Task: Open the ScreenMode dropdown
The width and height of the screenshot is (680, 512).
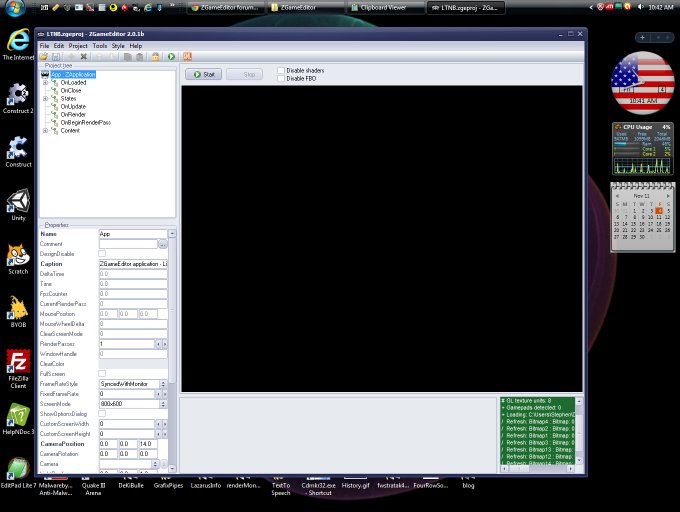Action: click(163, 404)
